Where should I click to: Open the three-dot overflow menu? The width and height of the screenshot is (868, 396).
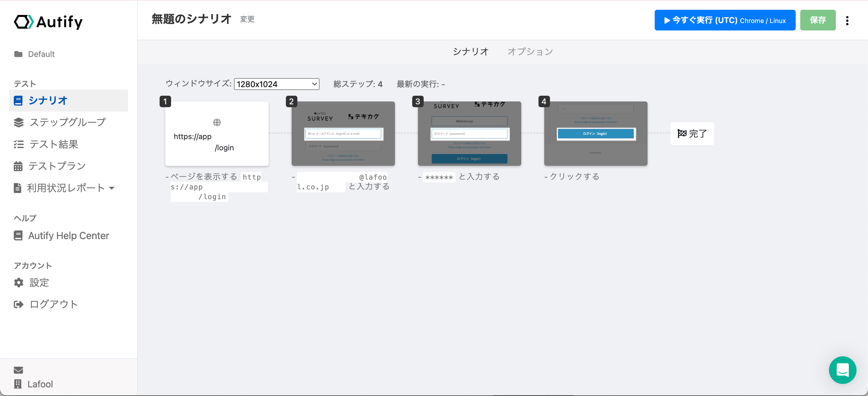tap(847, 20)
